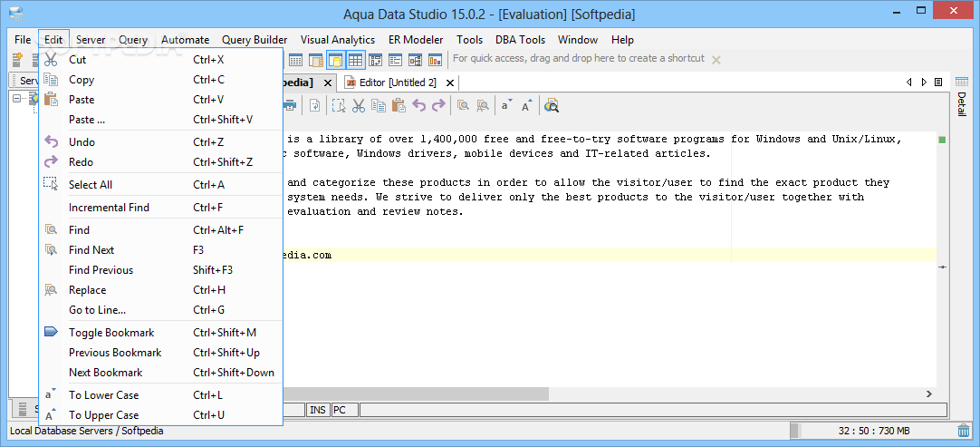Click the printer icon in editor toolbar

pyautogui.click(x=291, y=106)
